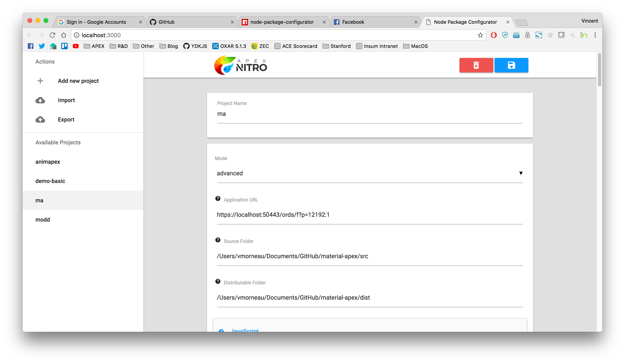
Task: Select the demo-basic project
Action: coord(50,181)
